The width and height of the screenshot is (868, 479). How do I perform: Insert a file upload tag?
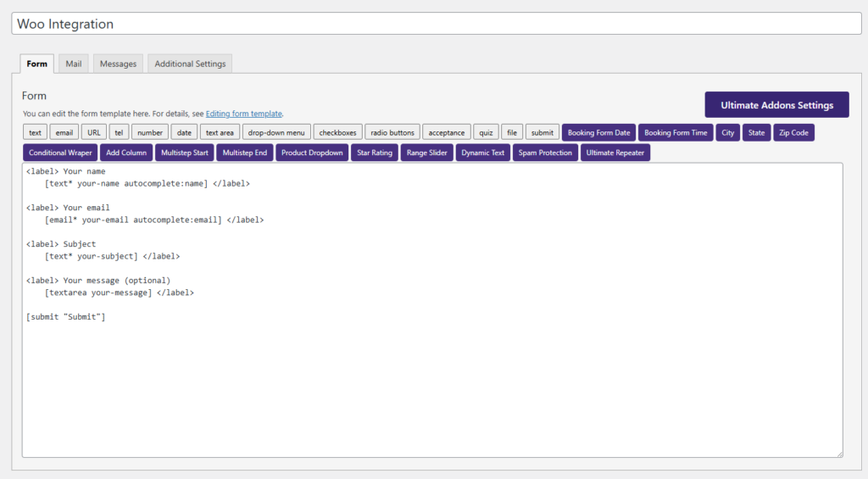pyautogui.click(x=512, y=132)
